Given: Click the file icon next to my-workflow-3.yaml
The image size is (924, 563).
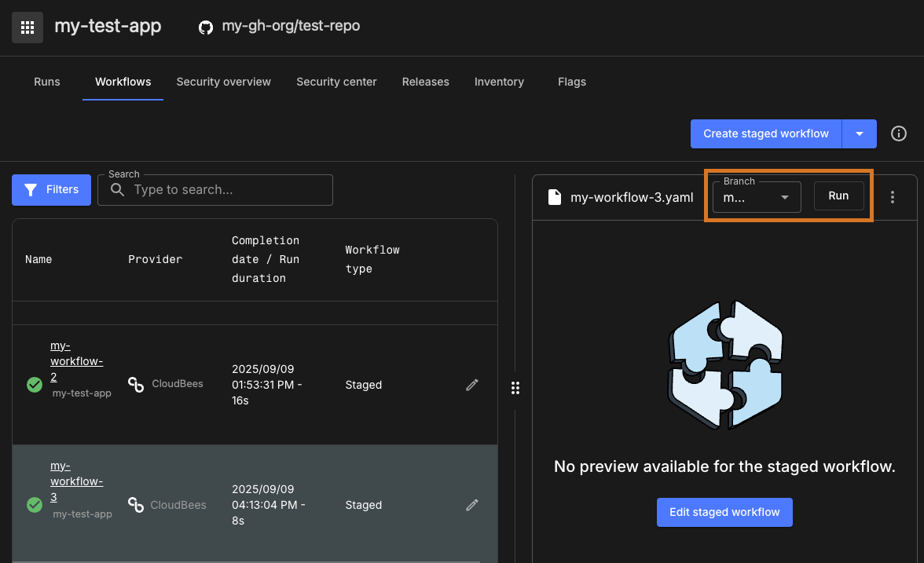Looking at the screenshot, I should [x=555, y=196].
